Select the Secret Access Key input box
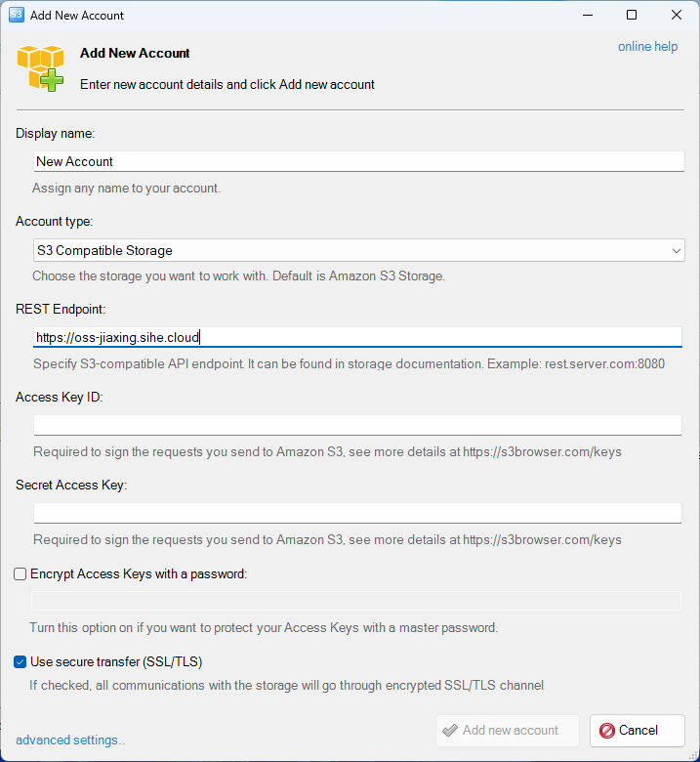Viewport: 700px width, 762px height. (x=357, y=513)
